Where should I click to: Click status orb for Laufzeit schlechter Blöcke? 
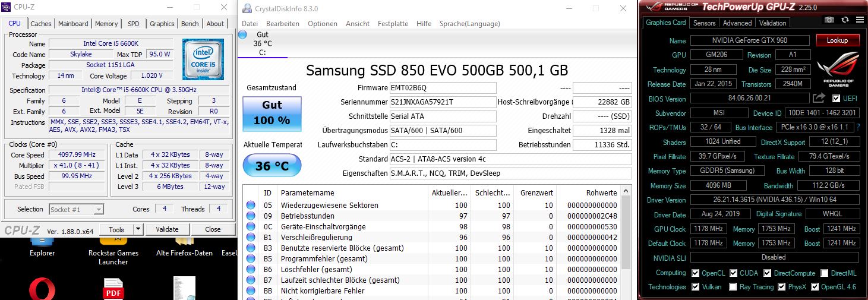(x=251, y=280)
